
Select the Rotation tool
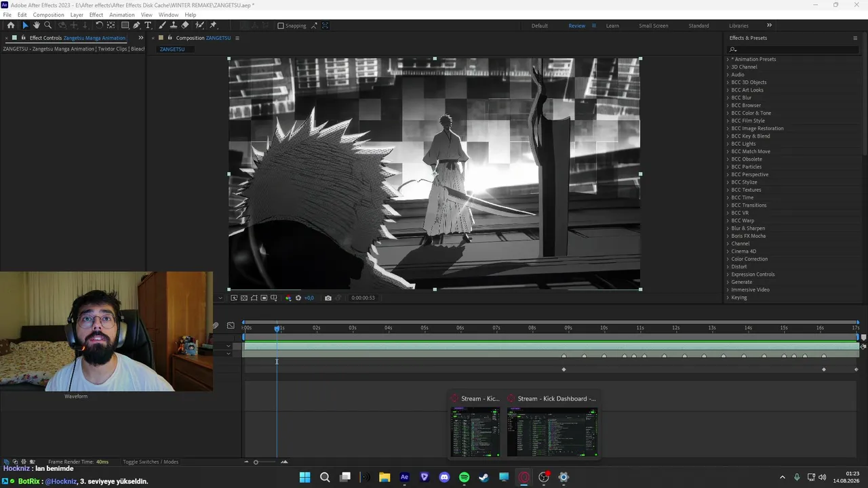click(99, 26)
